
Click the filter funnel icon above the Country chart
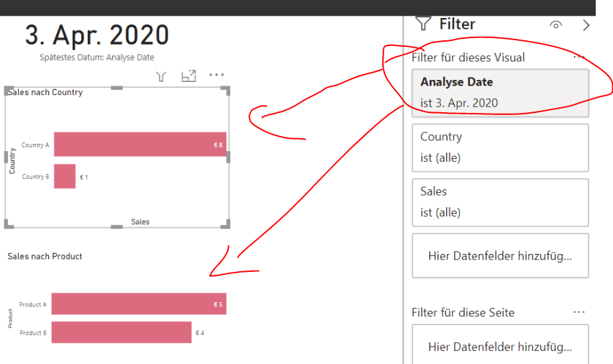(161, 76)
